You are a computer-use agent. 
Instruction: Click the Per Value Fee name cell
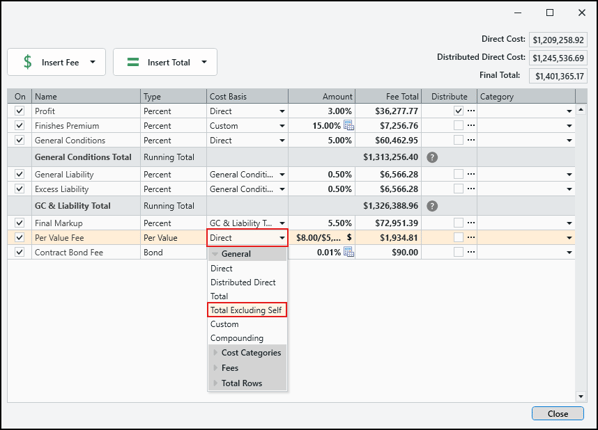(86, 238)
